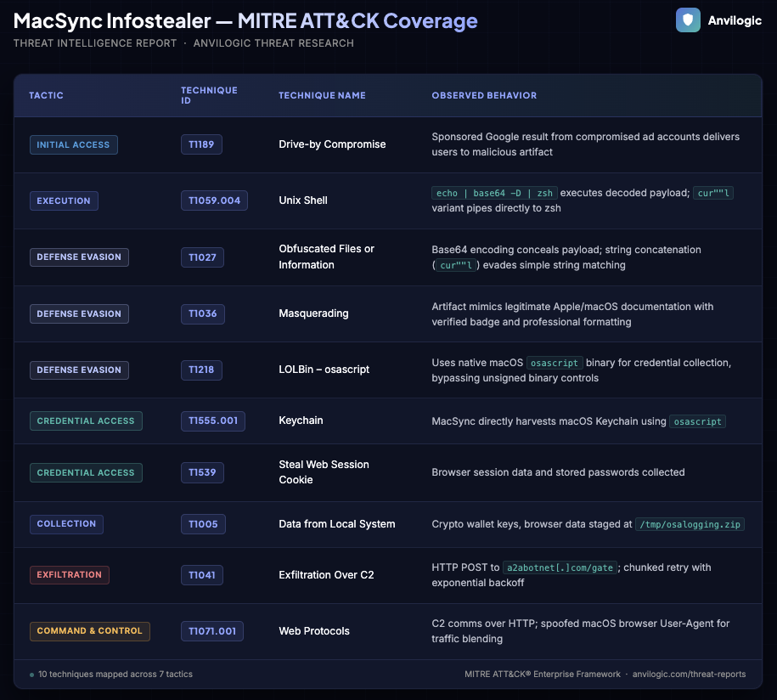Click the Keychain technique name
Screen dimensions: 777x700
tap(301, 421)
